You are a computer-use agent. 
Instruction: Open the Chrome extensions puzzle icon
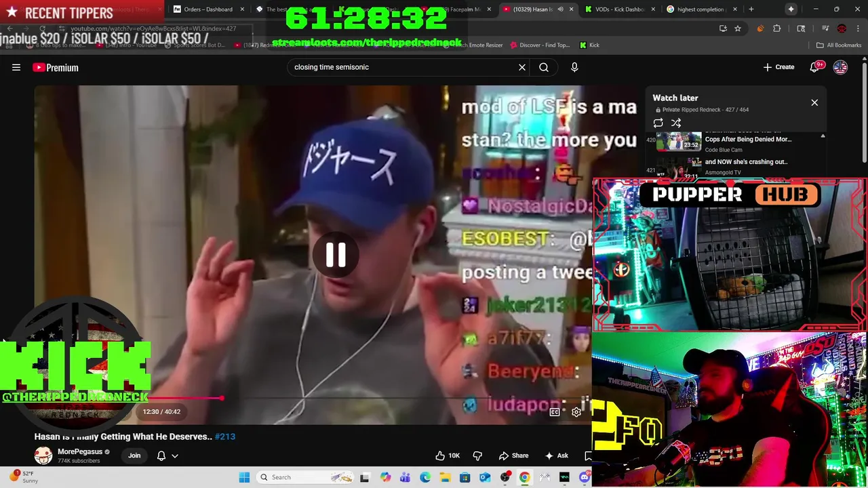777,28
